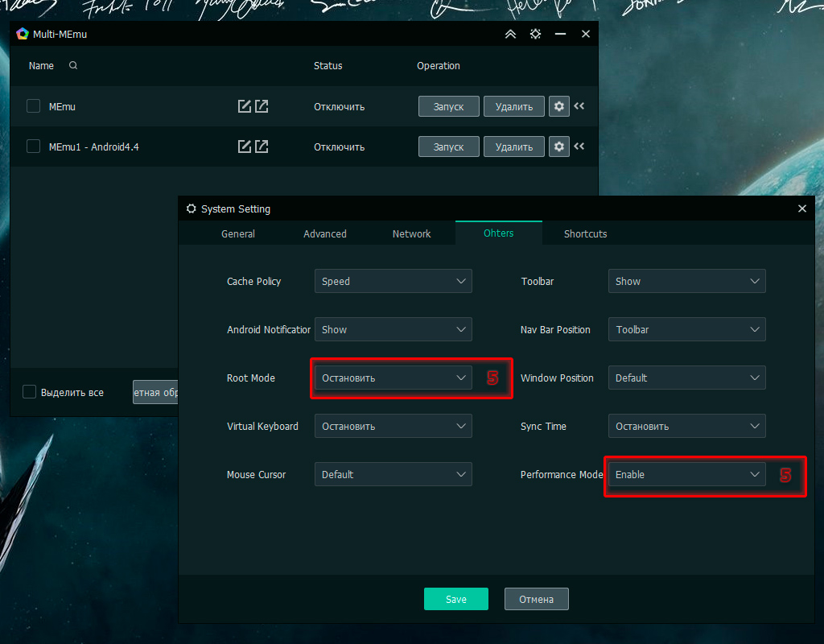
Task: Click the rename edit icon for MEmu
Action: [245, 106]
